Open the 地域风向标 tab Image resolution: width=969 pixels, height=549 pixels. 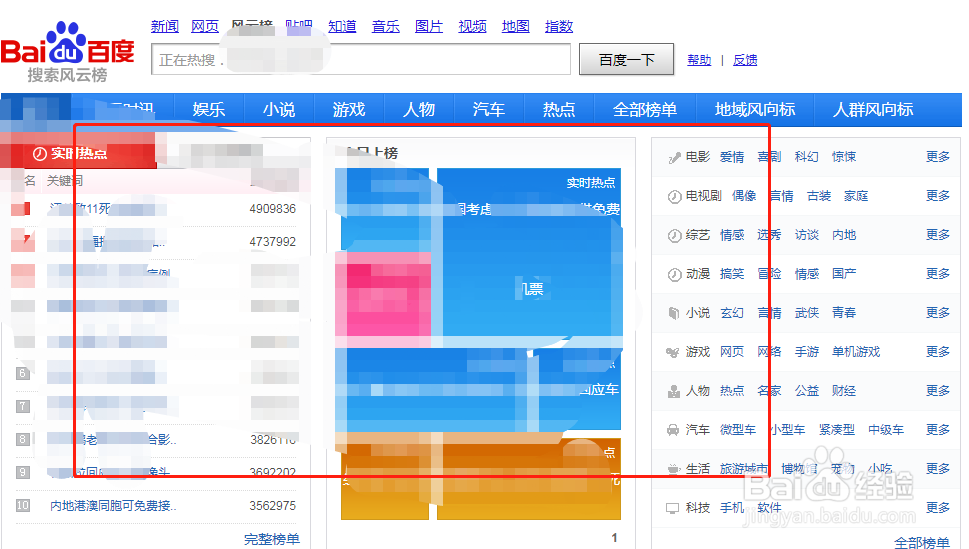[x=755, y=109]
